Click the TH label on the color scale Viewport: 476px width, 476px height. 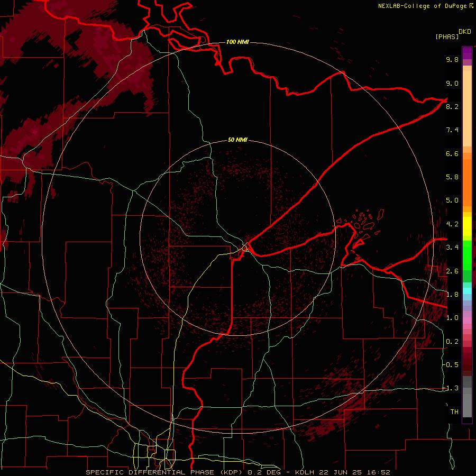click(454, 412)
